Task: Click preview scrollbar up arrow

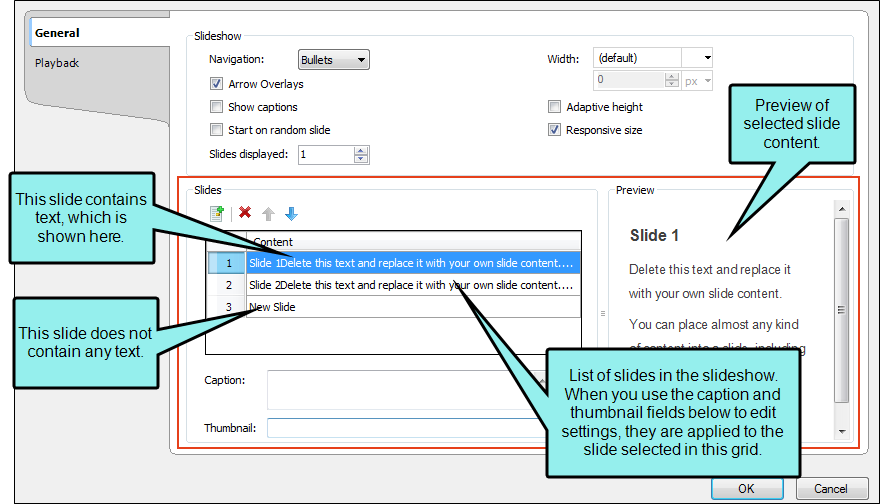Action: pyautogui.click(x=842, y=209)
